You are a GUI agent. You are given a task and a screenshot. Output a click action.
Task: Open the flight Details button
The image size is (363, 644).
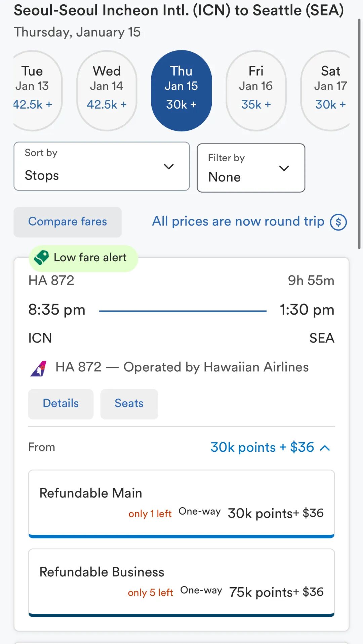(61, 404)
